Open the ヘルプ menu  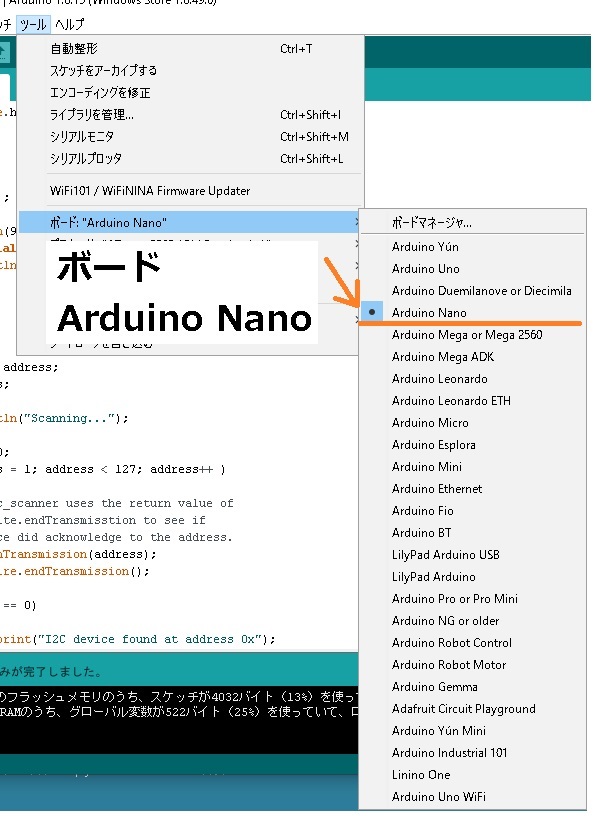coord(69,24)
